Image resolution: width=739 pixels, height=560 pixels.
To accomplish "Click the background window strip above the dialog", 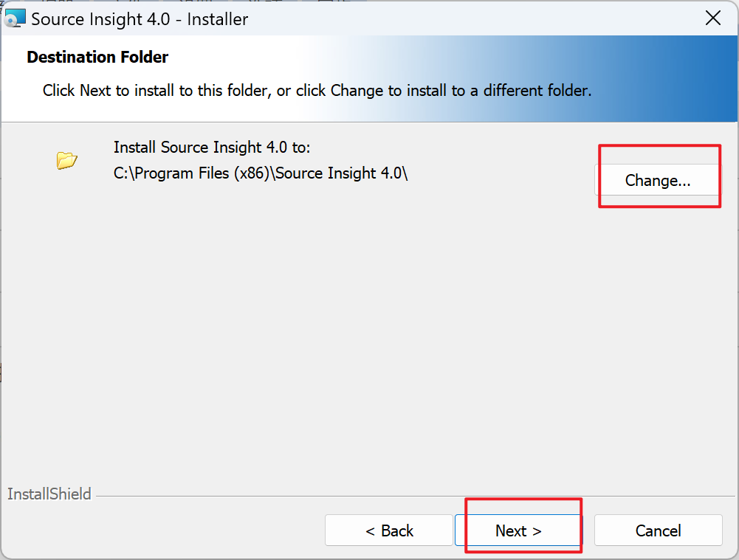I will 188,1.
